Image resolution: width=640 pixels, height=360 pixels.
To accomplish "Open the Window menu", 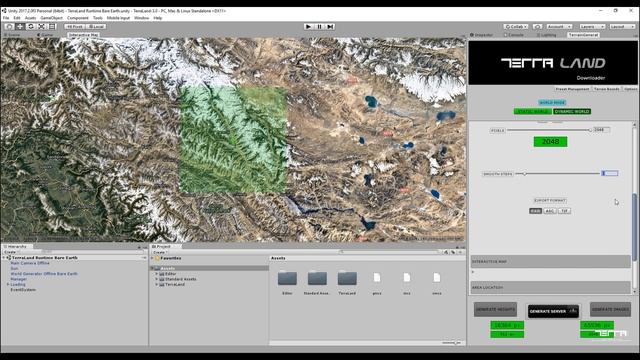I will tap(142, 18).
